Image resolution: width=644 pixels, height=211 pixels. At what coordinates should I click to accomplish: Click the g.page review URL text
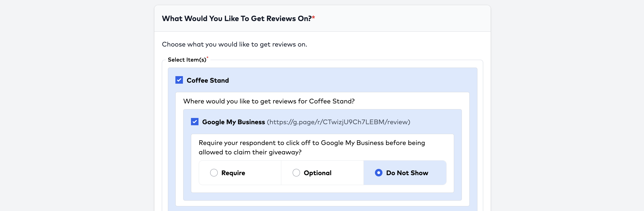tap(338, 122)
